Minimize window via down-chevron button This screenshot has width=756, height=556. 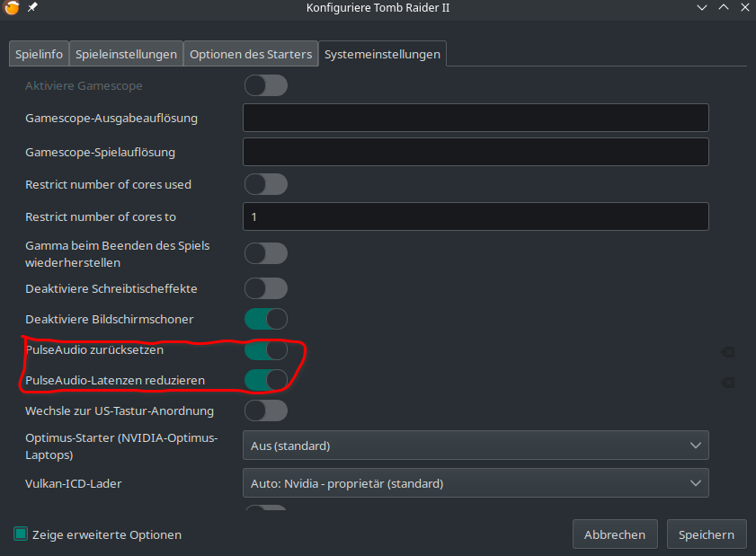pos(702,7)
